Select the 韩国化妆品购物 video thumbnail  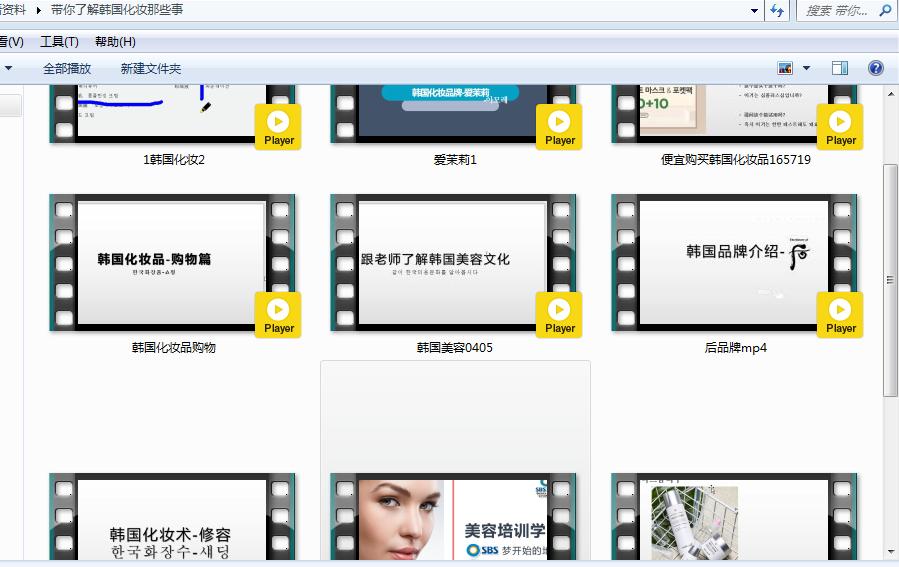172,263
